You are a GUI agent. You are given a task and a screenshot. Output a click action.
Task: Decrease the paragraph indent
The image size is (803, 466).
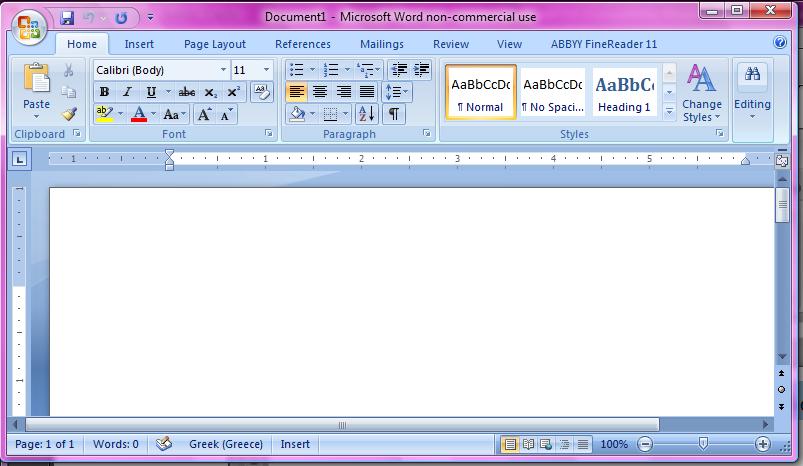[x=399, y=70]
